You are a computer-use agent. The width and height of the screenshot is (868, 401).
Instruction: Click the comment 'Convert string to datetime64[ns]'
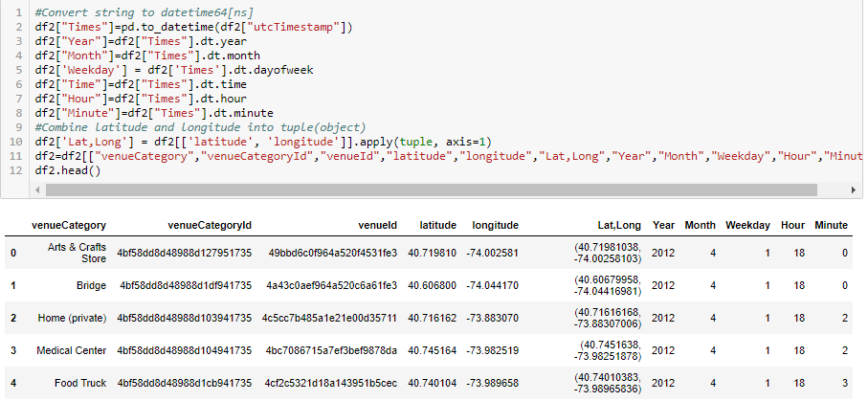[x=144, y=12]
